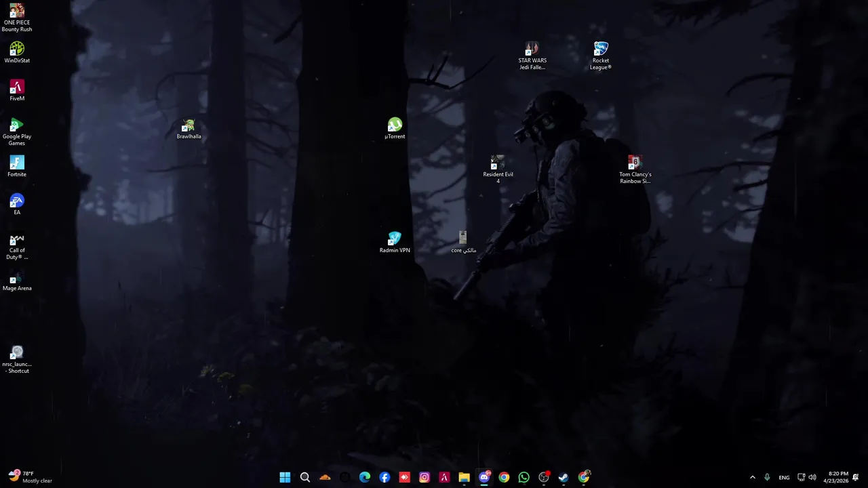Open the Cloudflare app from the taskbar

325,477
